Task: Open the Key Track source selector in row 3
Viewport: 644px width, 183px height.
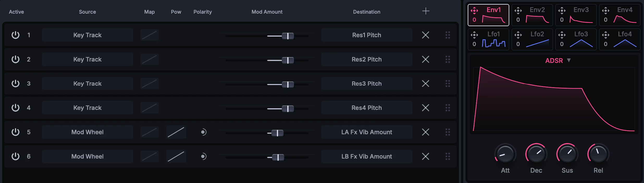Action: (x=88, y=83)
